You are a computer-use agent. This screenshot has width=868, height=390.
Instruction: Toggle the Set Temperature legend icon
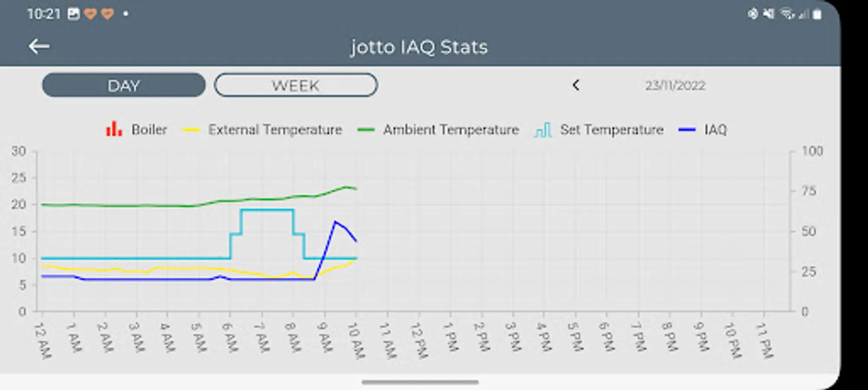point(543,130)
